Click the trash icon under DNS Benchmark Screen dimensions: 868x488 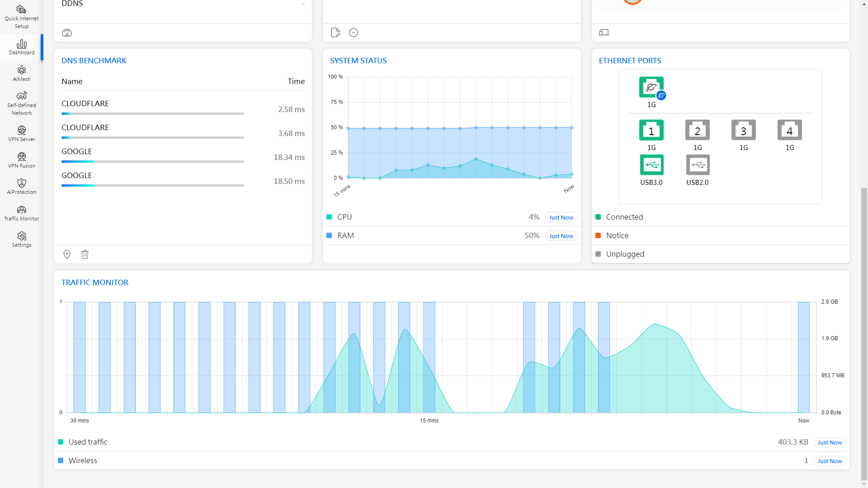point(85,254)
